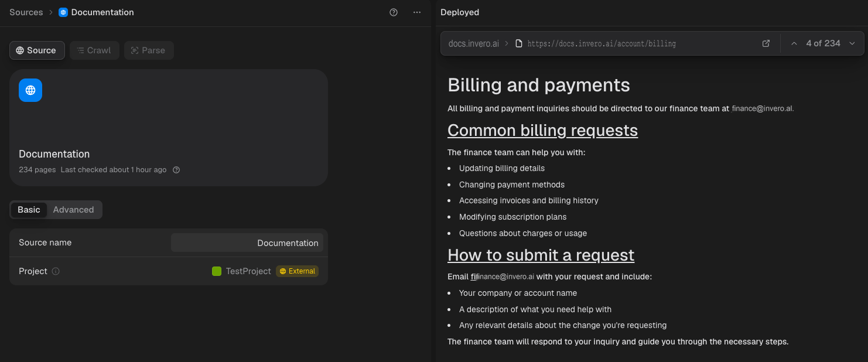Edit the Source name input field
Viewport: 868px width, 362px height.
coord(247,243)
